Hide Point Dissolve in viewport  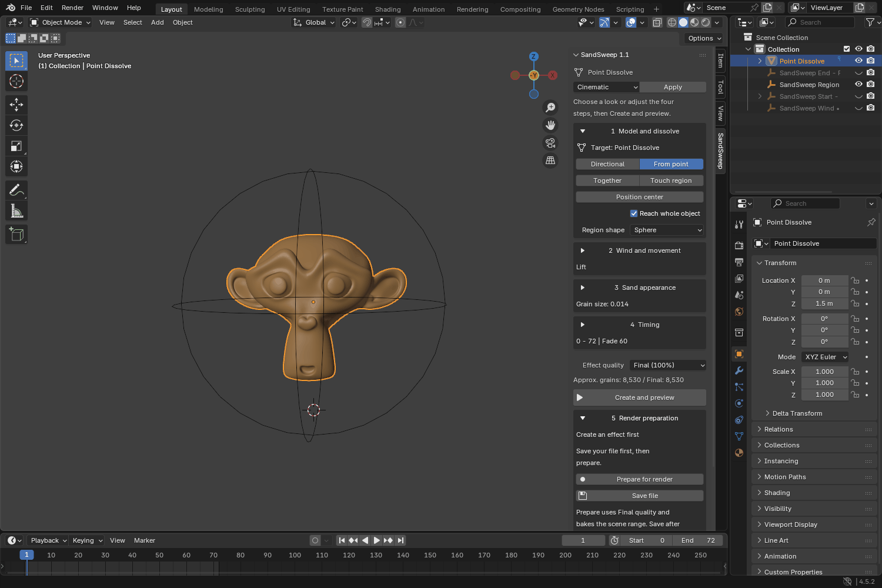858,61
